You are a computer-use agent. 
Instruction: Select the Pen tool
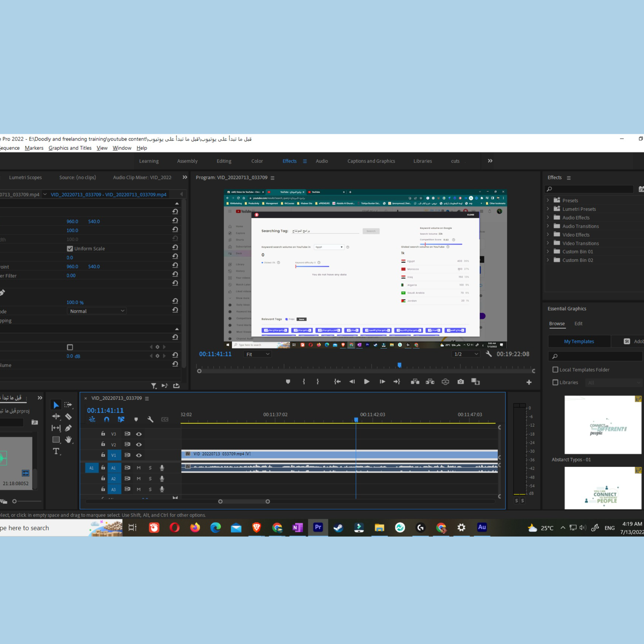coord(69,428)
